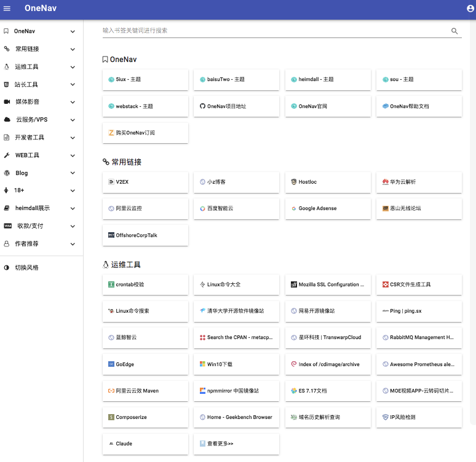Open the OneNav帮助文档 card
476x462 pixels.
pyautogui.click(x=419, y=106)
